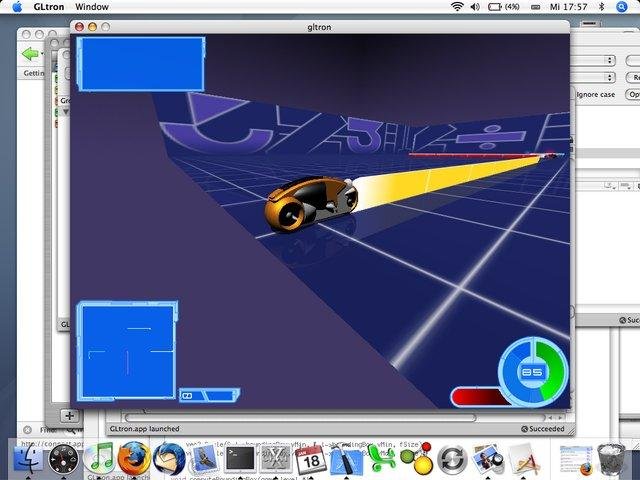
Task: Launch Thunderbird from the Dock
Action: 169,458
